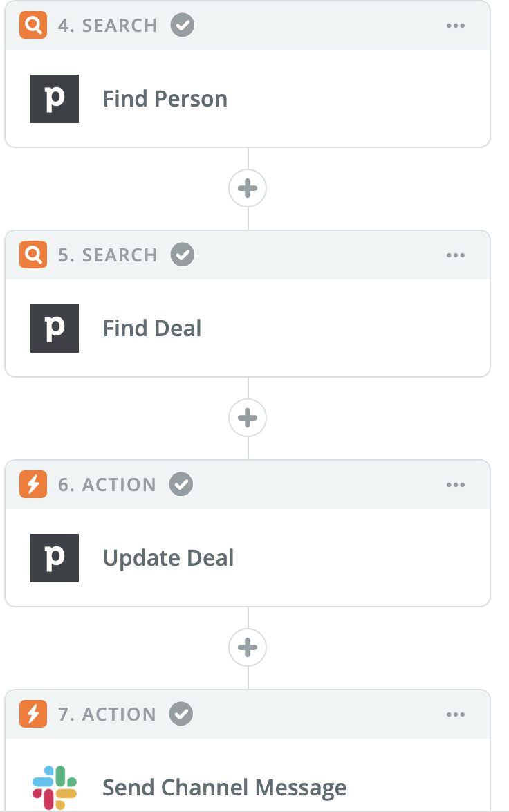Add a step after Update Deal
The height and width of the screenshot is (812, 509).
point(248,647)
